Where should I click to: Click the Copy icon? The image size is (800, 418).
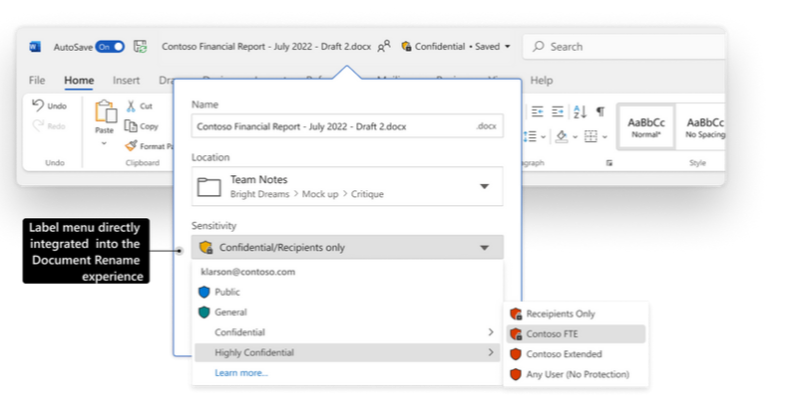click(131, 126)
